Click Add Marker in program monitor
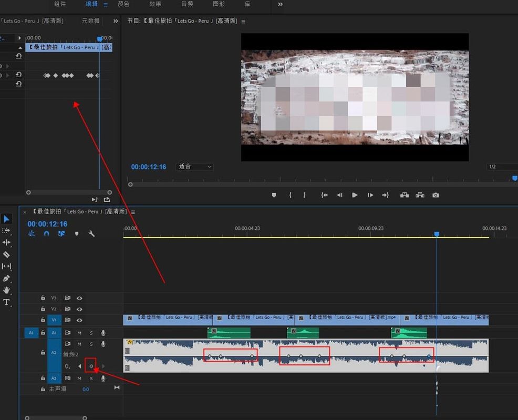Viewport: 518px width, 420px height. click(274, 195)
